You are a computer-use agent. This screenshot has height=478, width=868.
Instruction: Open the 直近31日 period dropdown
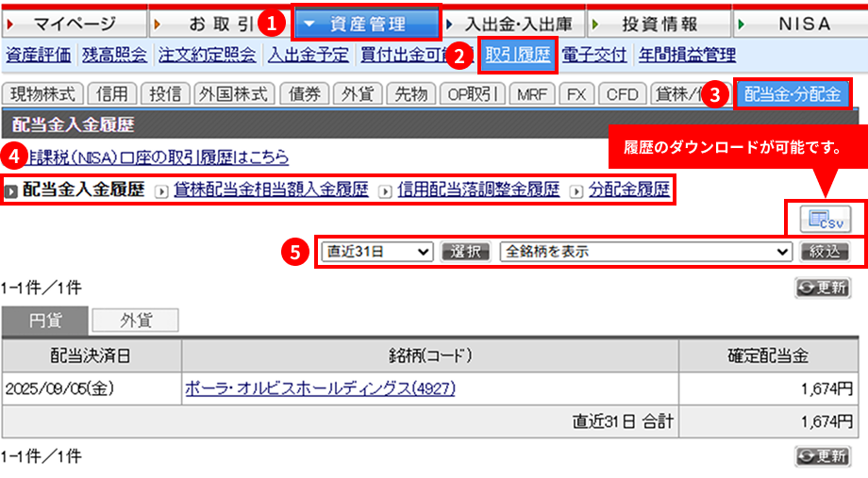(x=376, y=252)
